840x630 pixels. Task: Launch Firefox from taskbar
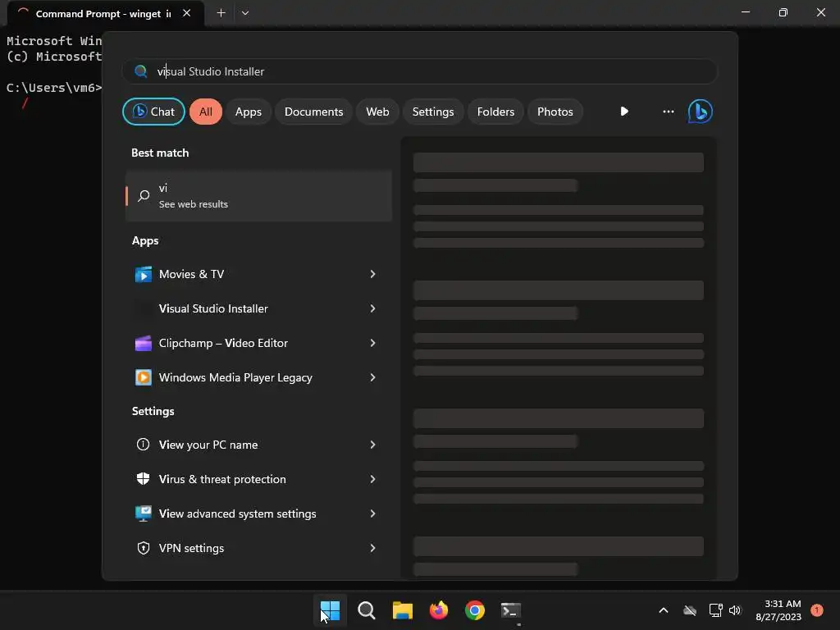[439, 610]
